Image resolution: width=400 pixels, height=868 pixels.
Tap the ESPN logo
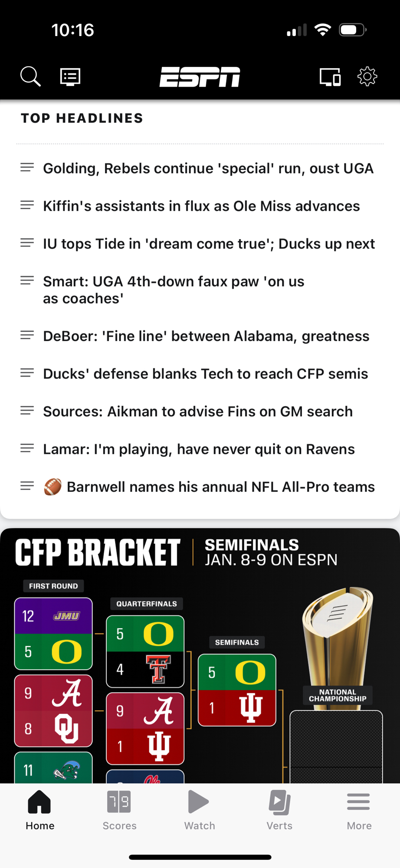[200, 77]
